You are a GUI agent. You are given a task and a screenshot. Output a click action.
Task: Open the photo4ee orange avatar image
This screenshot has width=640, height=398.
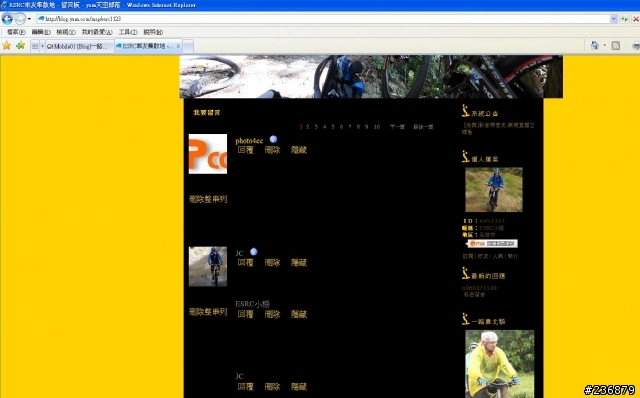coord(208,154)
